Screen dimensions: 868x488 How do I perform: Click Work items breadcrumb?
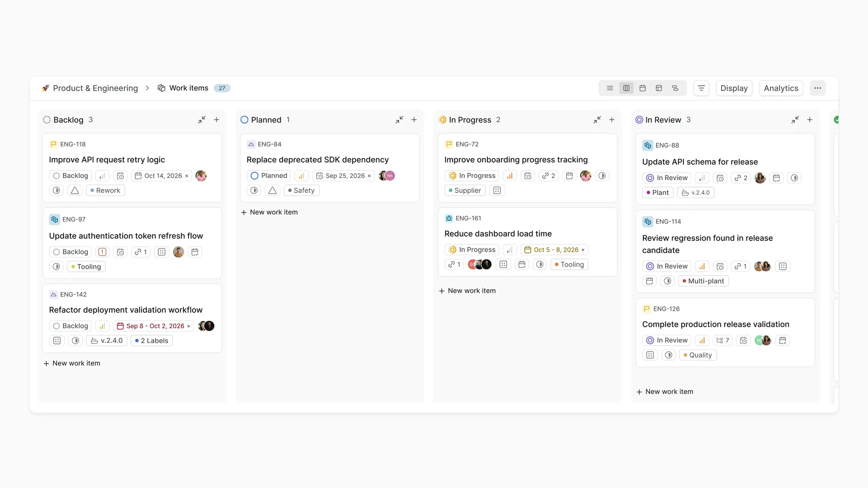(183, 88)
